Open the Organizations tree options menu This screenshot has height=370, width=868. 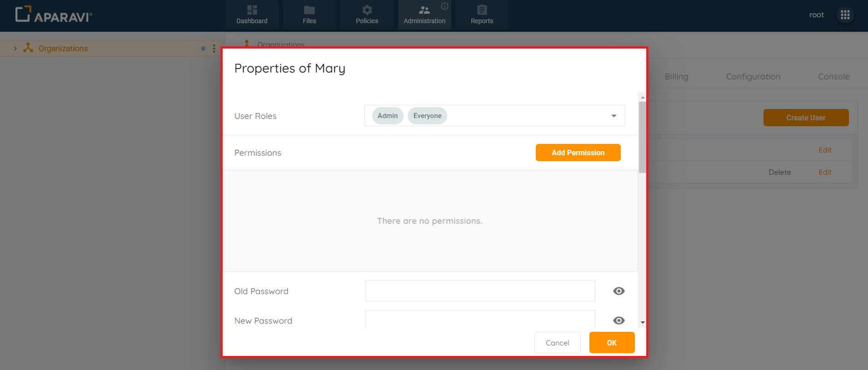[x=214, y=48]
